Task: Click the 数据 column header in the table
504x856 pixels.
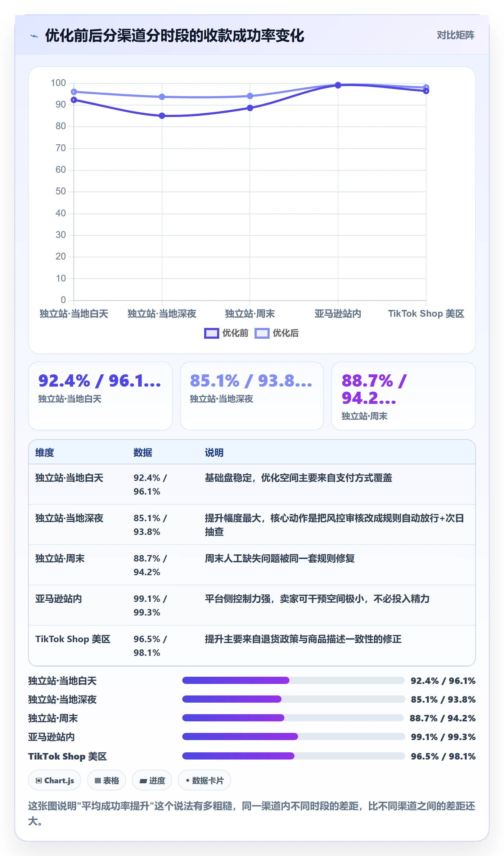Action: coord(143,452)
